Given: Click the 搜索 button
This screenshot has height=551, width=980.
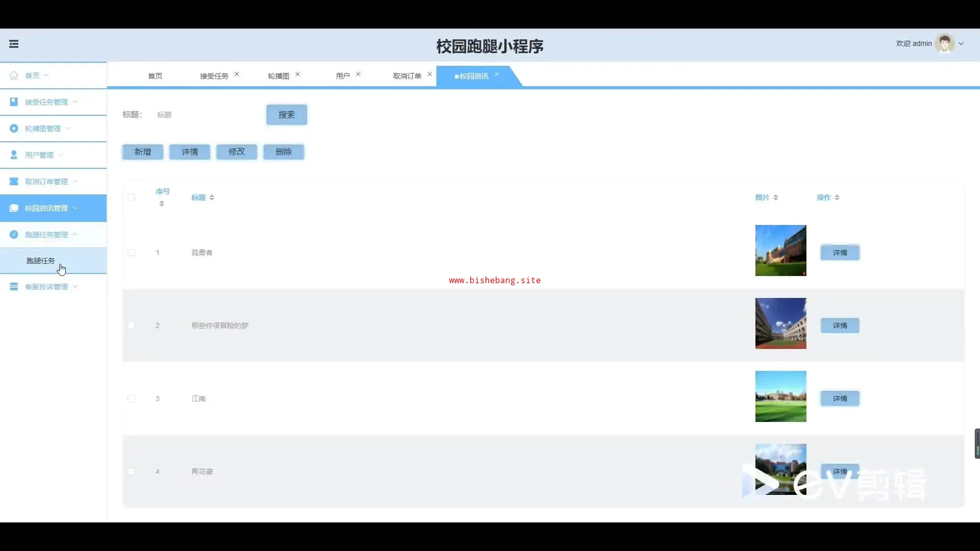Looking at the screenshot, I should pos(286,115).
